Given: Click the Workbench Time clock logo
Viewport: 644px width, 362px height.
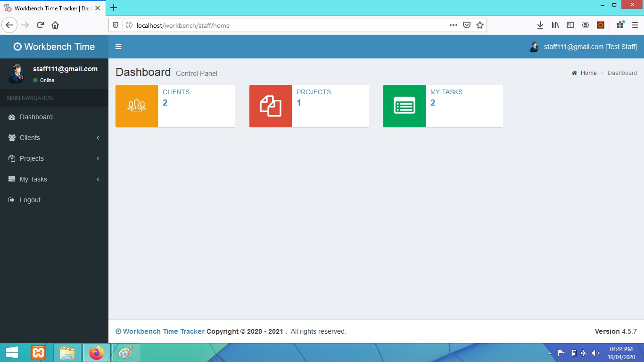Looking at the screenshot, I should tap(18, 46).
